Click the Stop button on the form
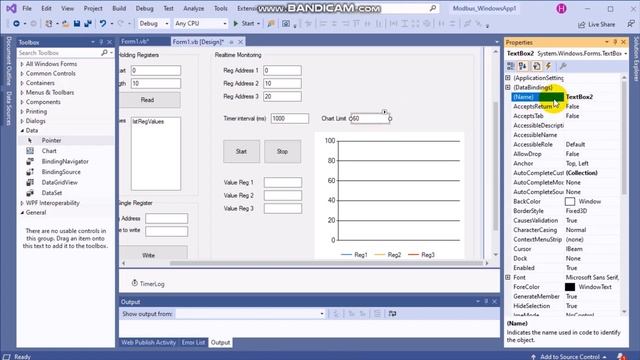 coord(282,151)
